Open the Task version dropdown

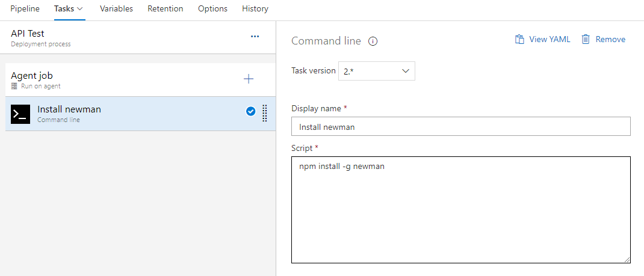[x=377, y=71]
